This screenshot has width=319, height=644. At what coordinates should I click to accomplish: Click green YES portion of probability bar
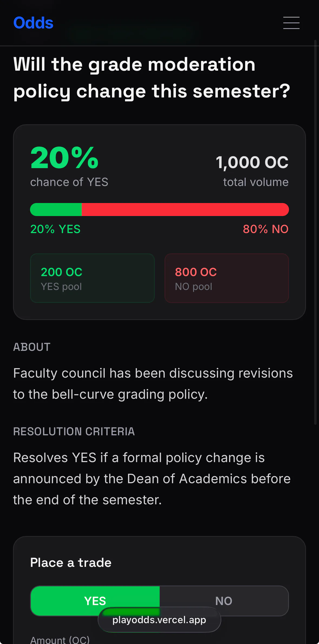pyautogui.click(x=56, y=210)
